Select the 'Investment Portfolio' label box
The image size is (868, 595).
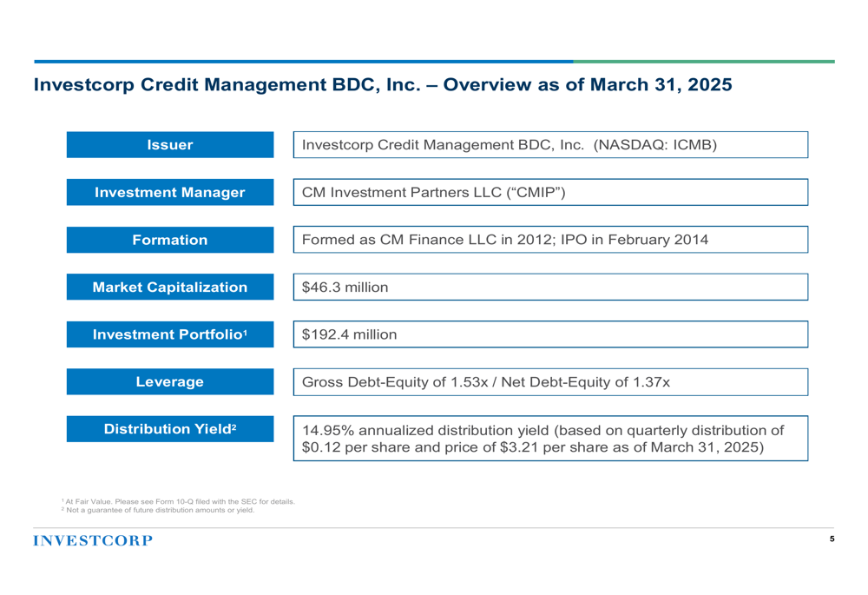[170, 334]
